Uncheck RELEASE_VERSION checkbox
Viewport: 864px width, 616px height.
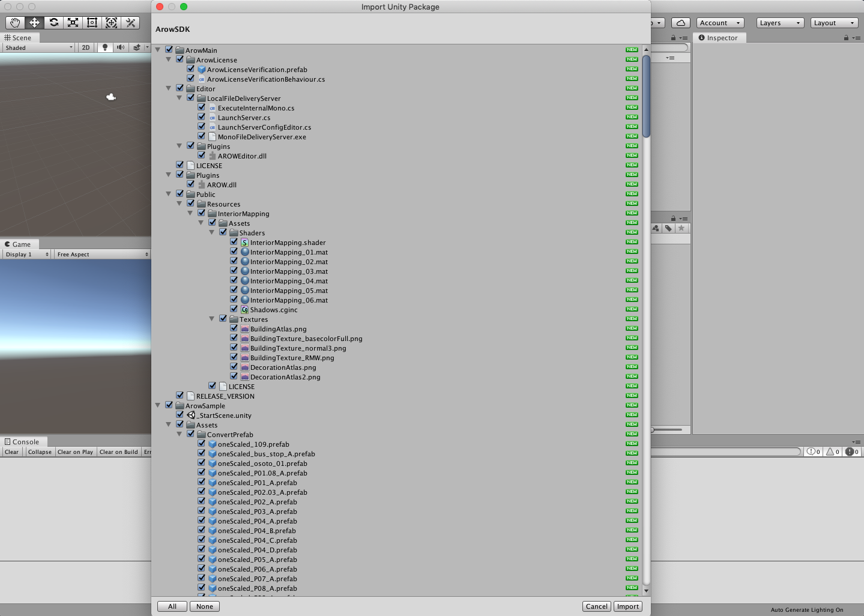(180, 396)
